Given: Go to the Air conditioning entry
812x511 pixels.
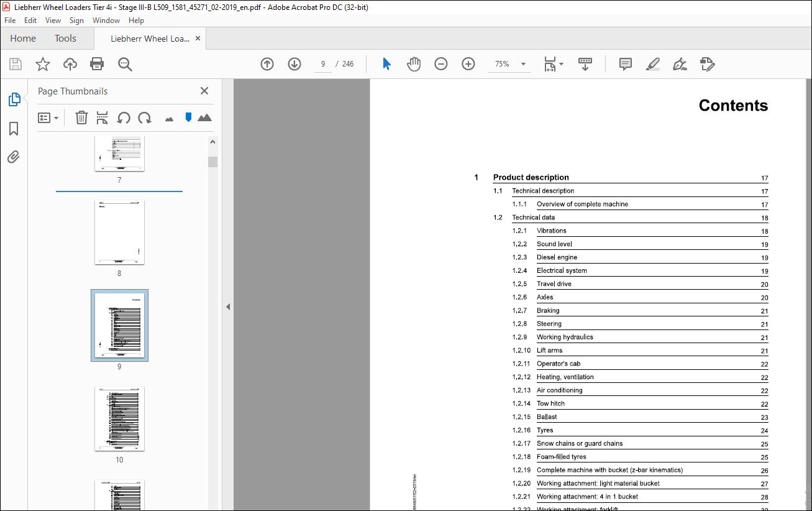Looking at the screenshot, I should point(560,390).
